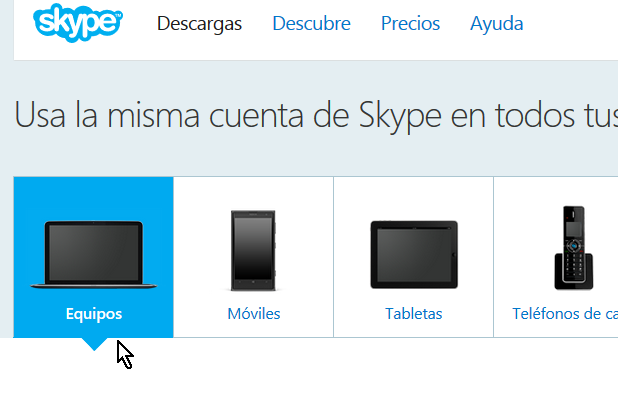The image size is (618, 404).
Task: Click the blue triangle pointer below Equipos
Action: [x=94, y=344]
